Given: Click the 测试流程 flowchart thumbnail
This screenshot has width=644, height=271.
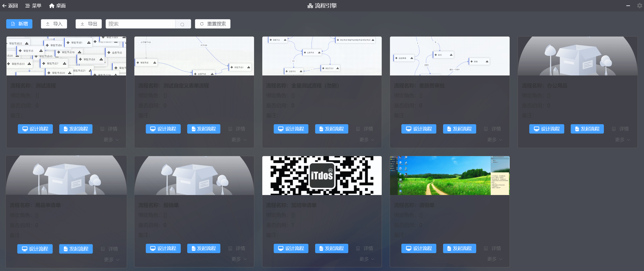Looking at the screenshot, I should 66,56.
